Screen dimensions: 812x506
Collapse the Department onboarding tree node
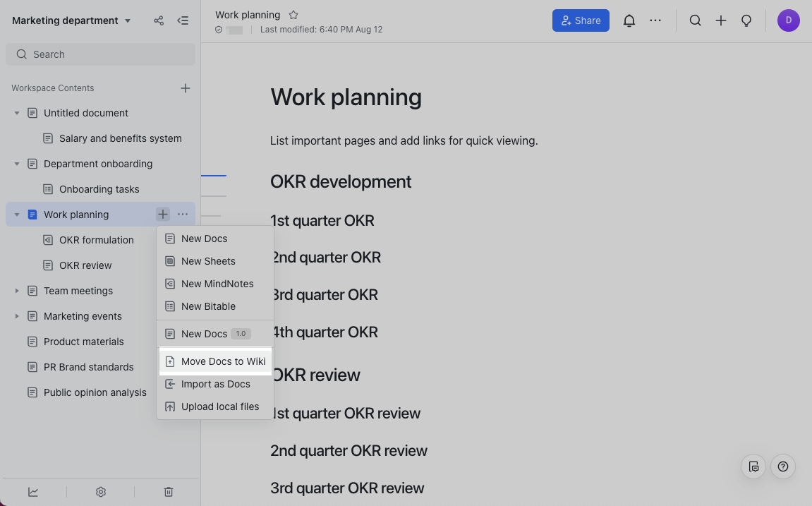pos(17,164)
